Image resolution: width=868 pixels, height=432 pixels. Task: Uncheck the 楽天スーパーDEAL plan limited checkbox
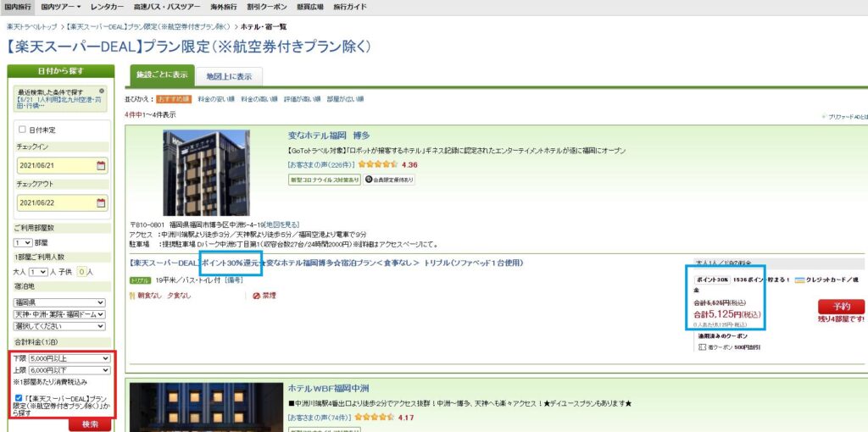[x=19, y=398]
